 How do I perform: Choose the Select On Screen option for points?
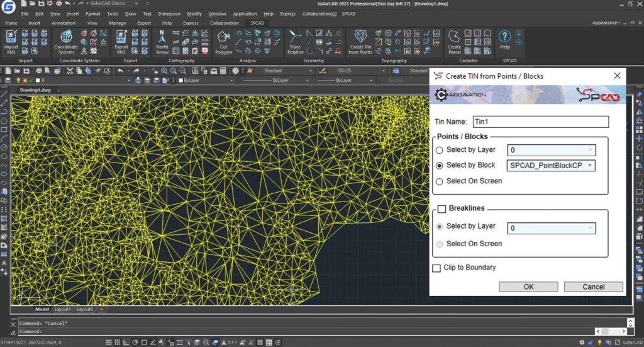[440, 181]
